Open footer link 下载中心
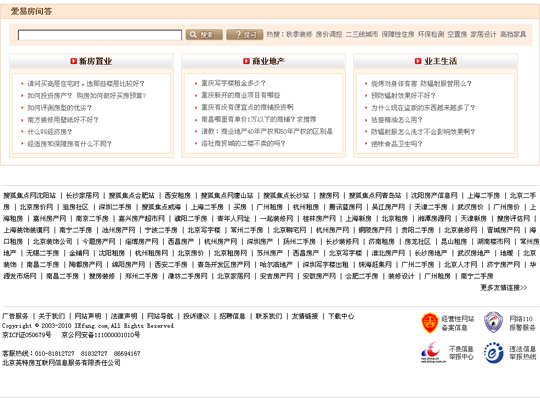This screenshot has height=398, width=540. pos(341,316)
